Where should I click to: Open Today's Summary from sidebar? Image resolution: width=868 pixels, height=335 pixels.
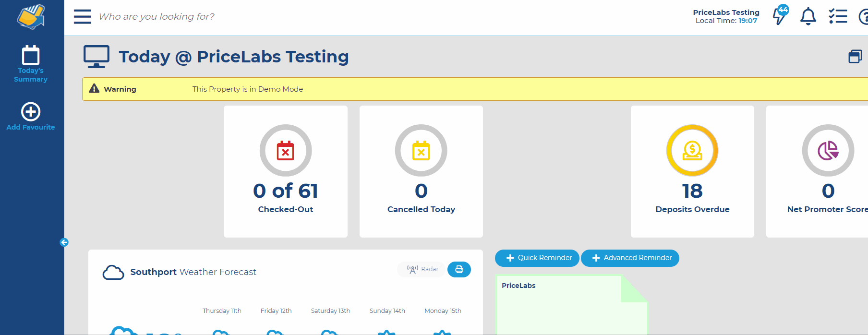pos(31,64)
